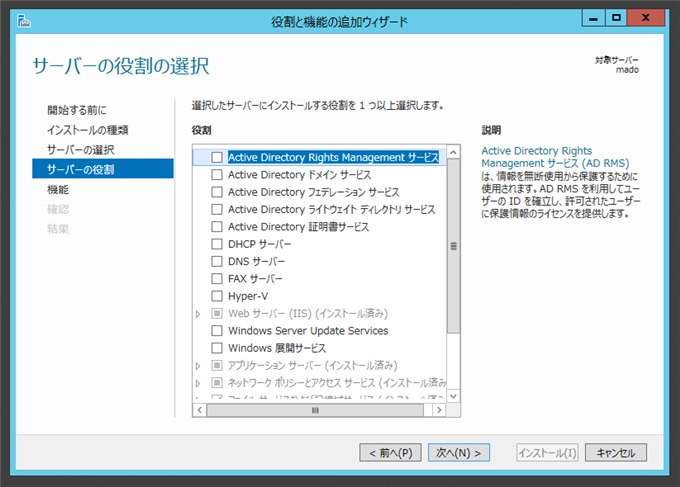Expand the Web サーバー (IIS) tree node
Screen dimensions: 680x487
[198, 314]
